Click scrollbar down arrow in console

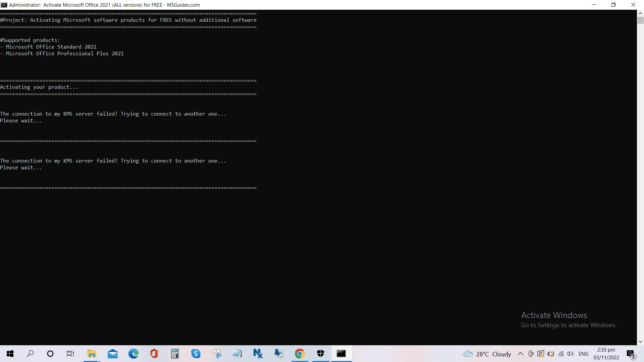[x=640, y=342]
